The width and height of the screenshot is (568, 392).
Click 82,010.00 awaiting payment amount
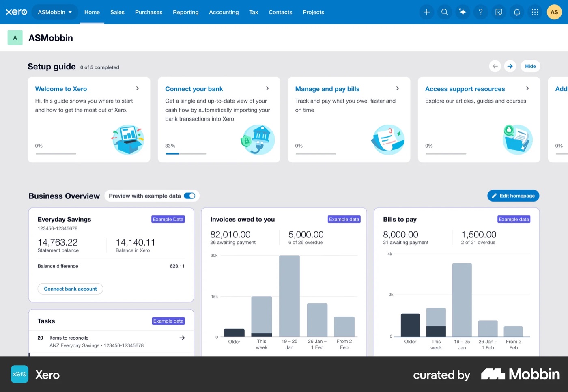[230, 235]
